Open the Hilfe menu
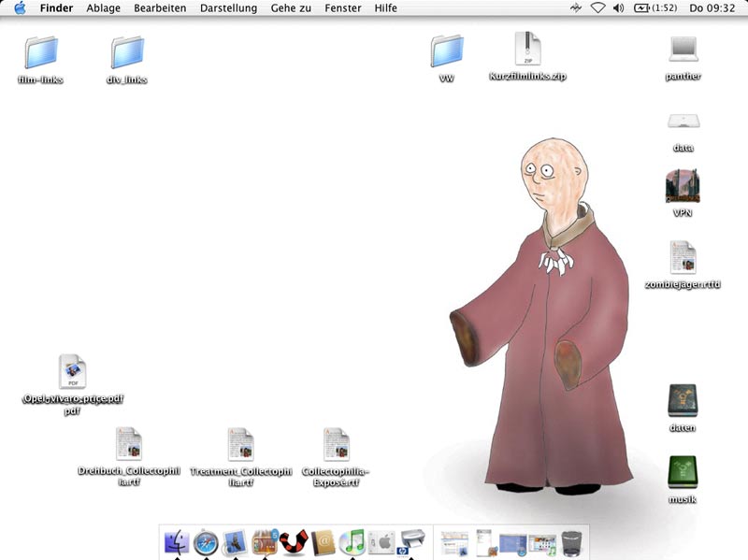Image resolution: width=748 pixels, height=560 pixels. (x=385, y=8)
